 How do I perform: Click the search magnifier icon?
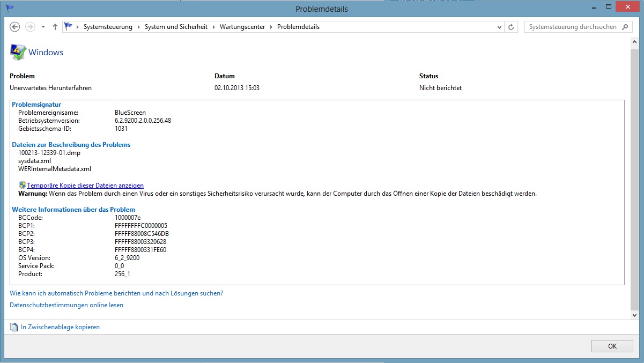pos(626,27)
